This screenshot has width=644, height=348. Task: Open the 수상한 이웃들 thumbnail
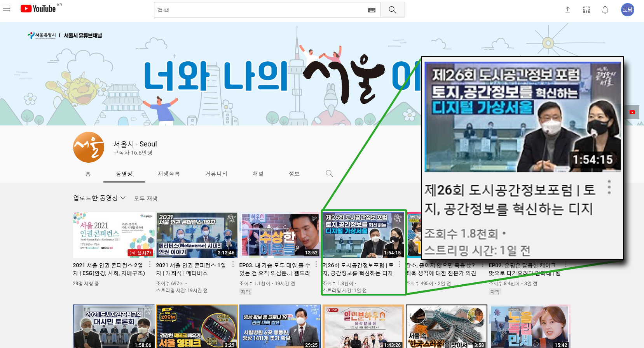point(280,235)
